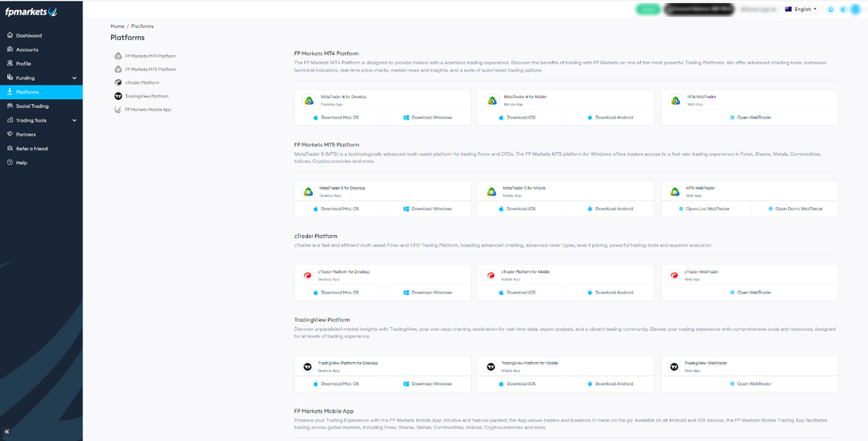Click the fpmarkets logo
This screenshot has height=441, width=868.
[31, 12]
